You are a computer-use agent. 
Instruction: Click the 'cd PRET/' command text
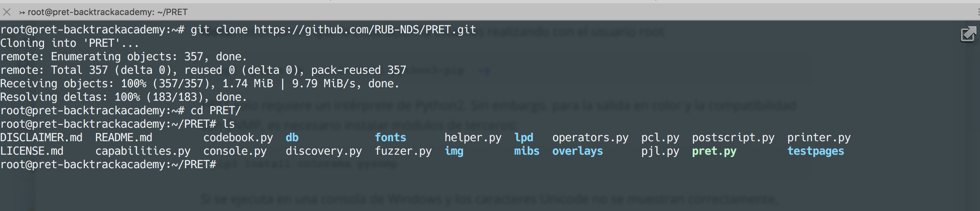pos(215,111)
